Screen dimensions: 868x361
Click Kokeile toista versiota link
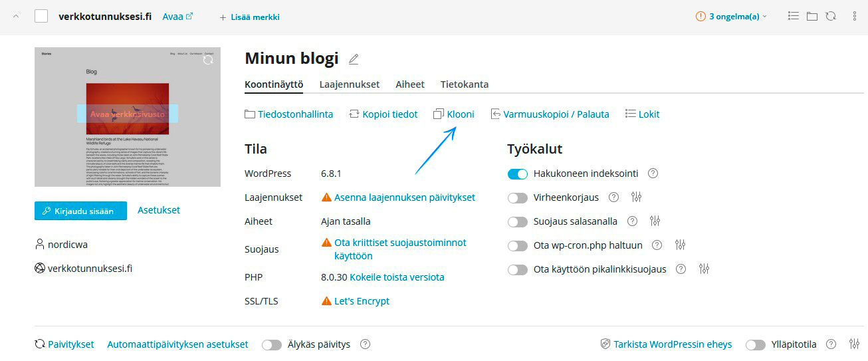point(397,277)
